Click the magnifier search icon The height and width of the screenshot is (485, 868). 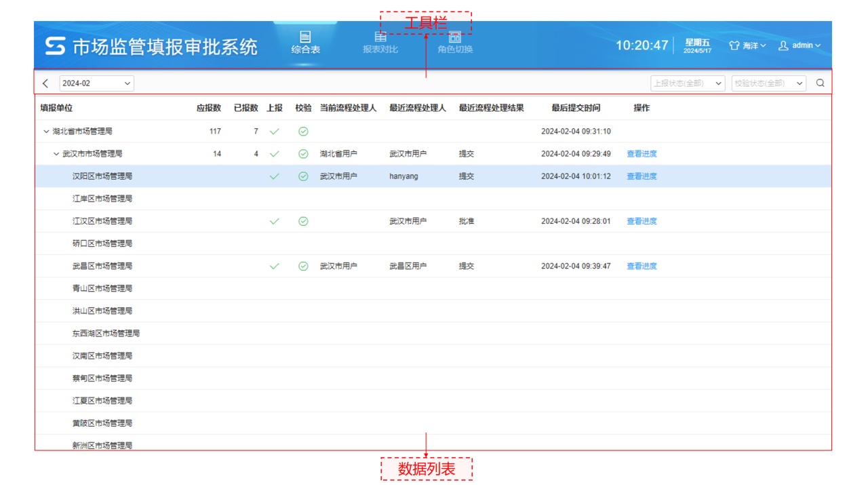[820, 82]
